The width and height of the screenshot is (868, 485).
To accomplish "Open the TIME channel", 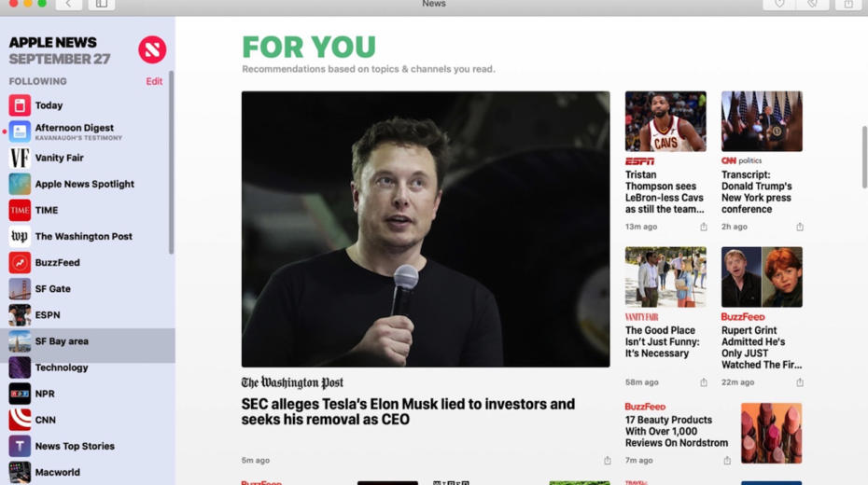I will coord(88,210).
